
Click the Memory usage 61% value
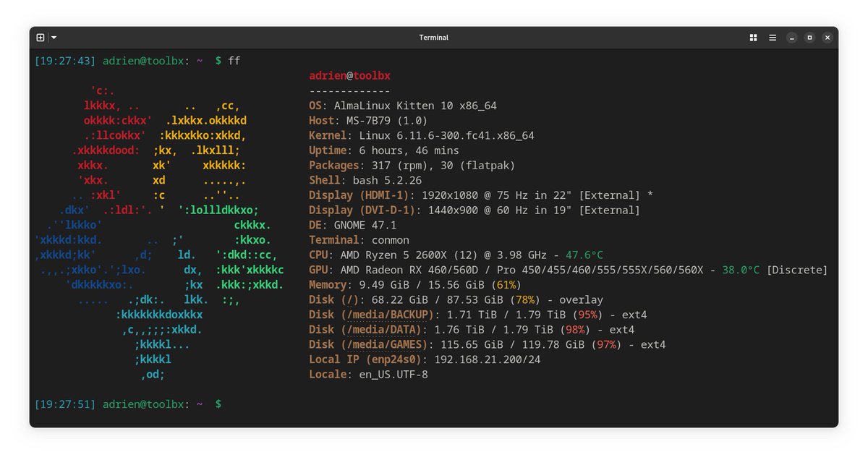[506, 285]
